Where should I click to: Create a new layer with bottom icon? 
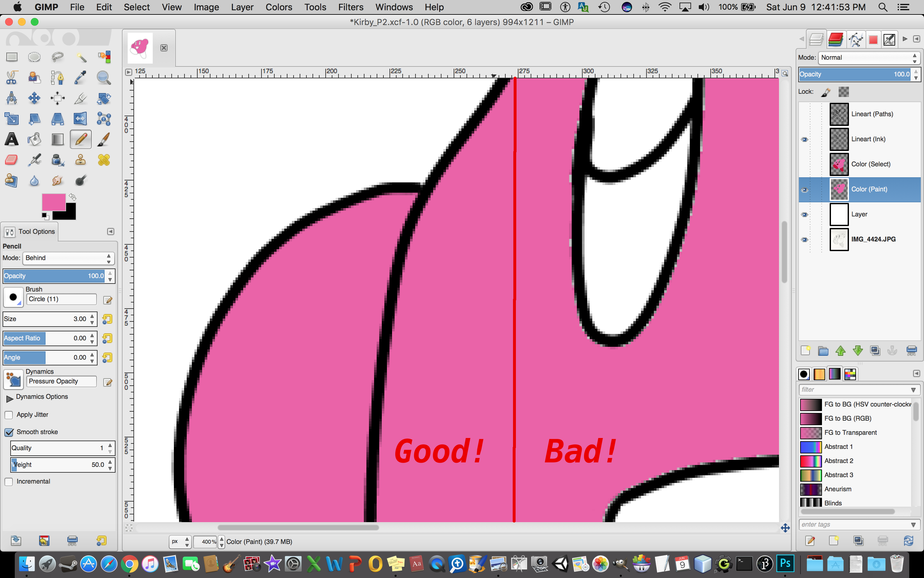click(x=806, y=351)
